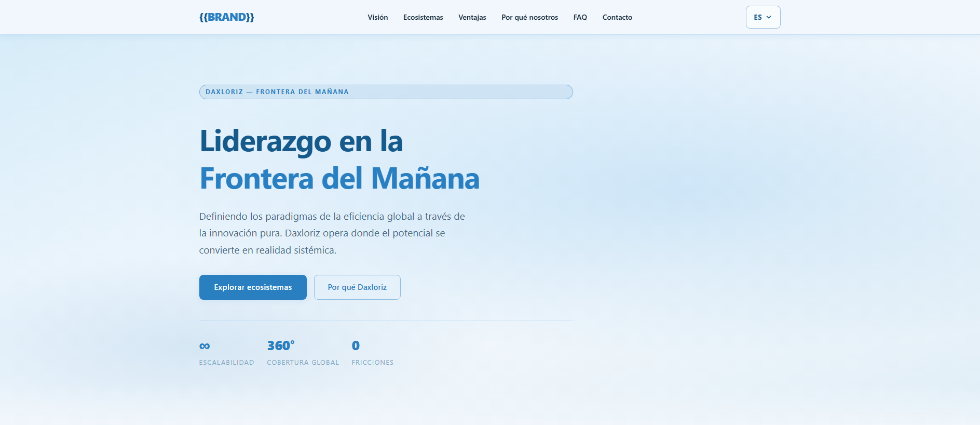Viewport: 980px width, 425px height.
Task: Click the heading line Frontera del Mañana
Action: pos(339,179)
